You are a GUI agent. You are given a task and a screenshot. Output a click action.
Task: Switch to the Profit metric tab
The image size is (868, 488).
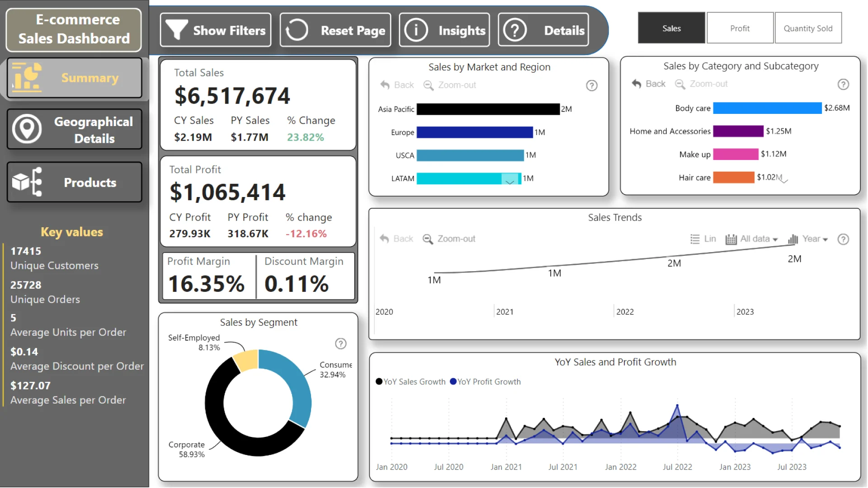pyautogui.click(x=740, y=28)
